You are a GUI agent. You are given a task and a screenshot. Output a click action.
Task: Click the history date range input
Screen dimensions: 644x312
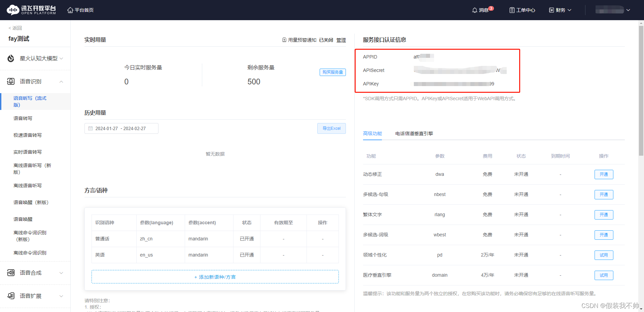pos(121,128)
